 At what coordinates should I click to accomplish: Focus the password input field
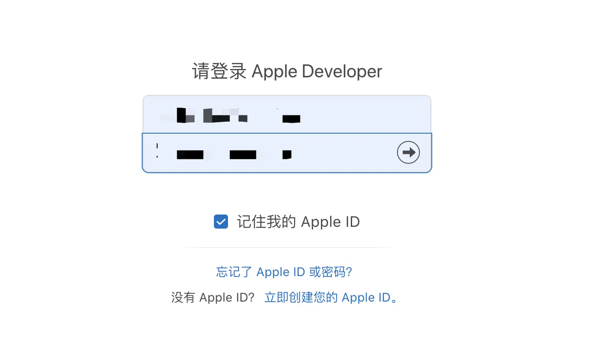pos(287,153)
